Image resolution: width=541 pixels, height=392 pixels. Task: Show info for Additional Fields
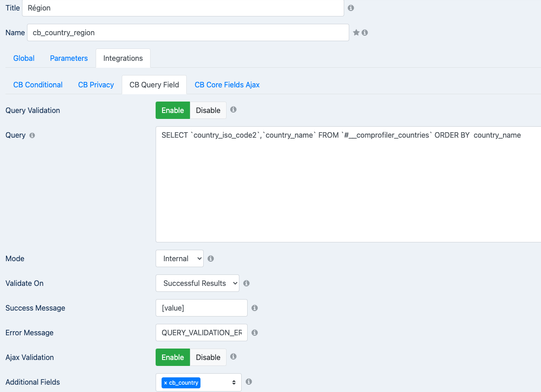click(249, 381)
